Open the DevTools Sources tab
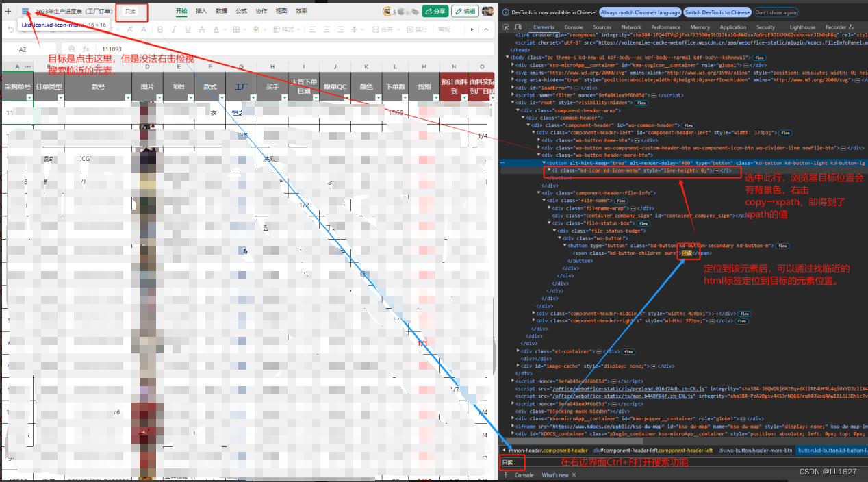Viewport: 868px width, 482px height. 602,27
